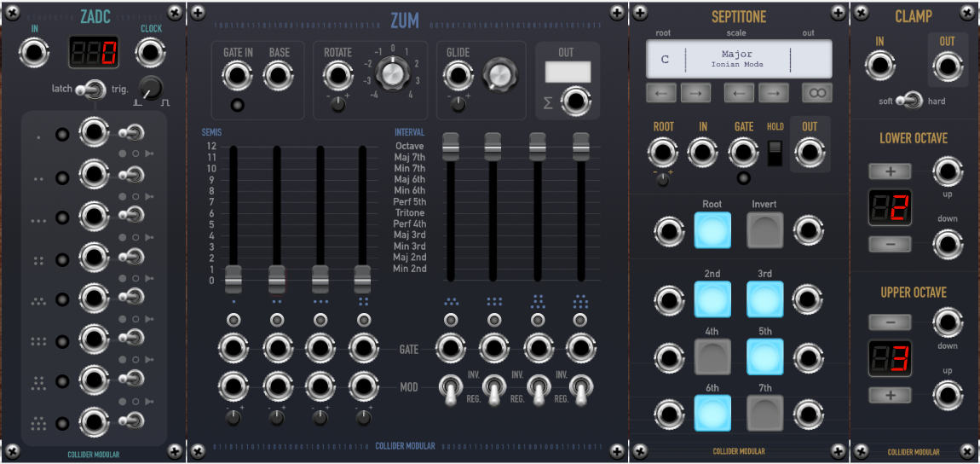Toggle the Septitone HOLD switch
The width and height of the screenshot is (980, 464).
tap(775, 154)
